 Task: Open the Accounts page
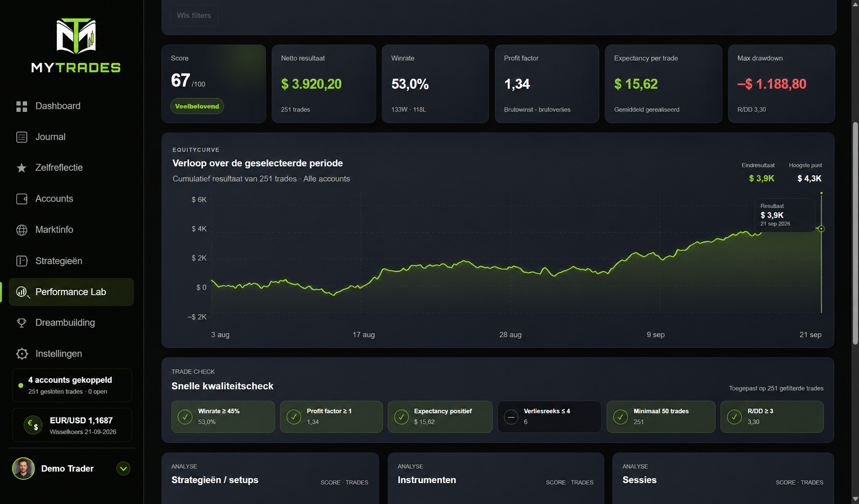(x=71, y=199)
